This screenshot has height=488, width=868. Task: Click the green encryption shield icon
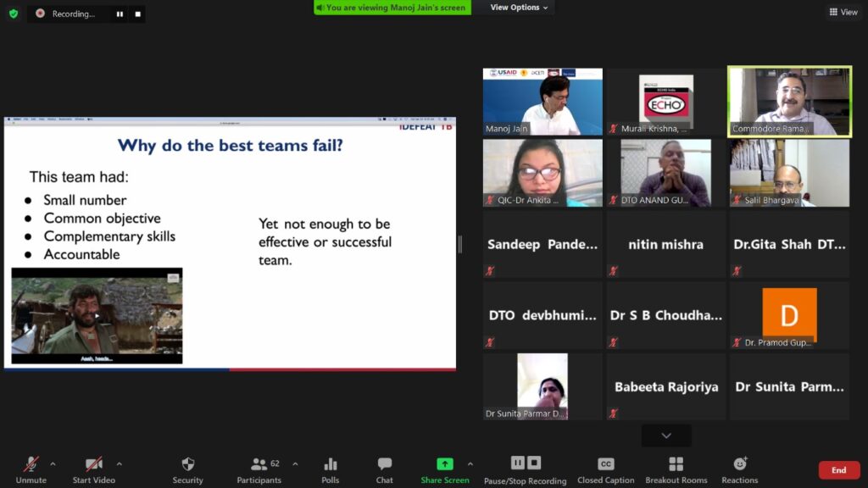pos(14,14)
